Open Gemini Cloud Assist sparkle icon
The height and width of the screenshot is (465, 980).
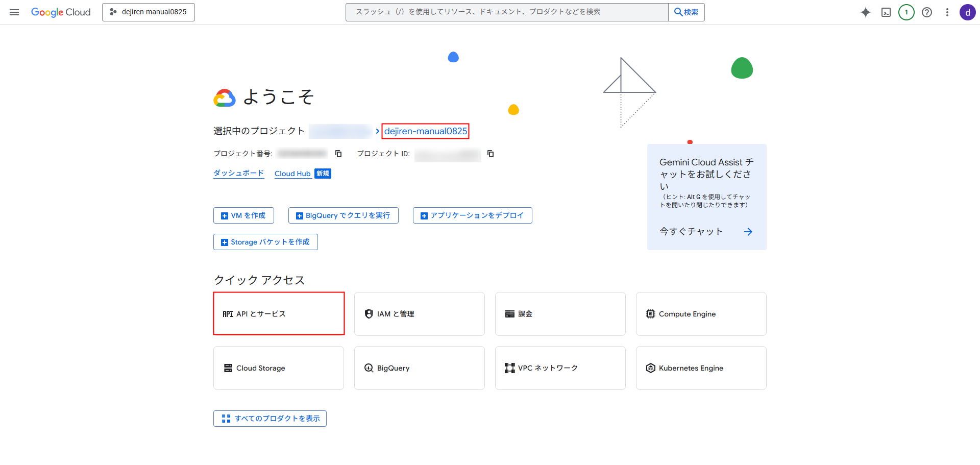click(x=866, y=12)
